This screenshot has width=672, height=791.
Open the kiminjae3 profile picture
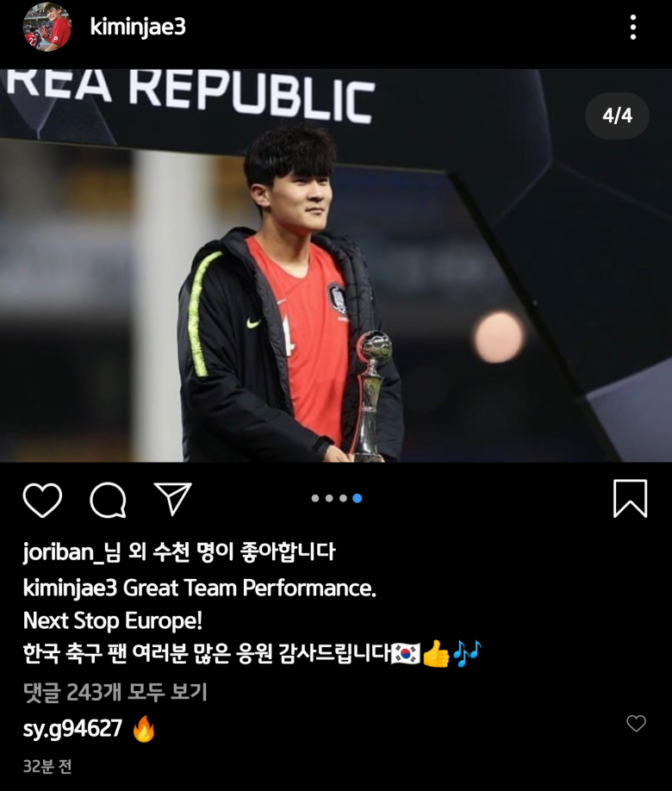[x=47, y=27]
